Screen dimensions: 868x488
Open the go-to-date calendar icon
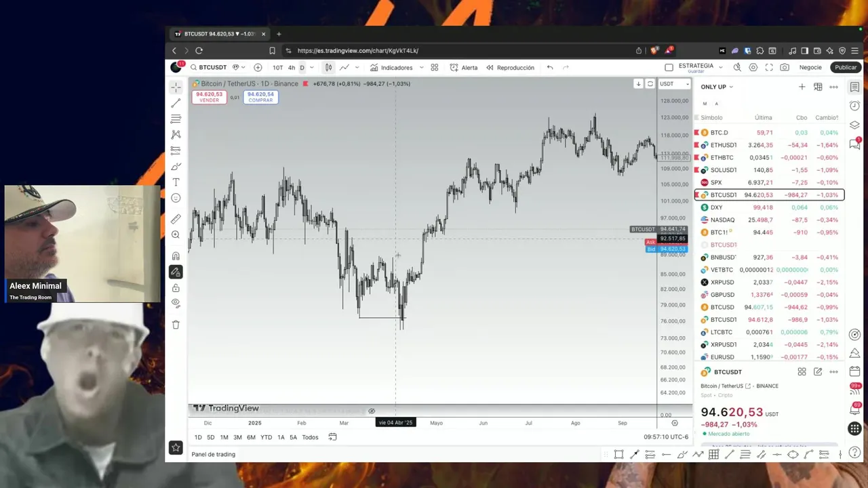pyautogui.click(x=332, y=437)
